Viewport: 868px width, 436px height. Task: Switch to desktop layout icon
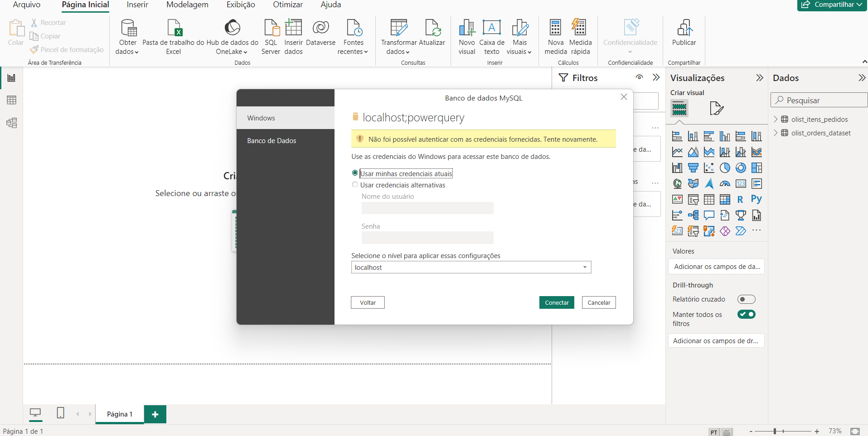coord(35,413)
